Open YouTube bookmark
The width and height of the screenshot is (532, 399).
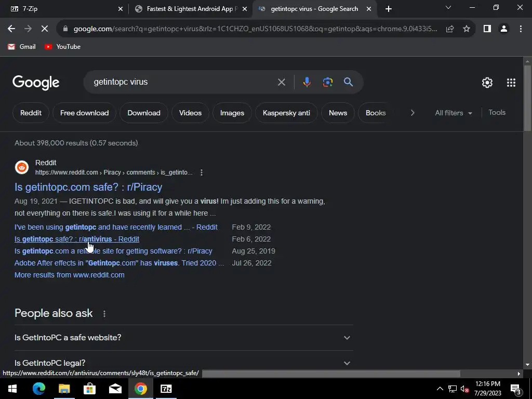coord(62,47)
